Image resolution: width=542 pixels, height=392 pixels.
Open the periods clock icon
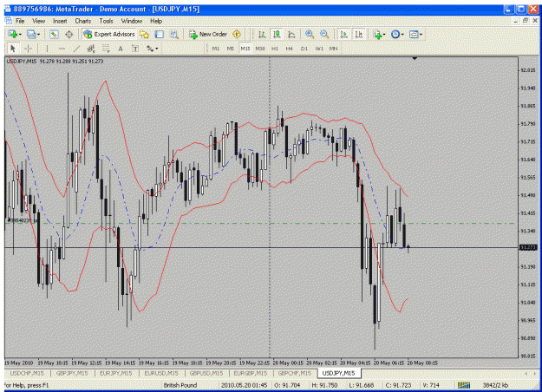[x=395, y=34]
